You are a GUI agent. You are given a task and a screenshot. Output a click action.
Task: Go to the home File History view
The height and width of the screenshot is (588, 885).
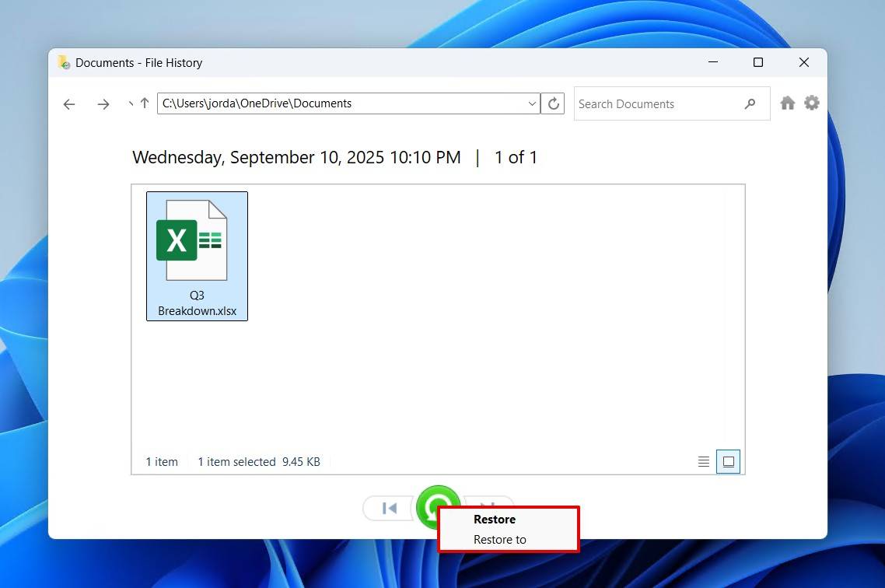click(787, 102)
